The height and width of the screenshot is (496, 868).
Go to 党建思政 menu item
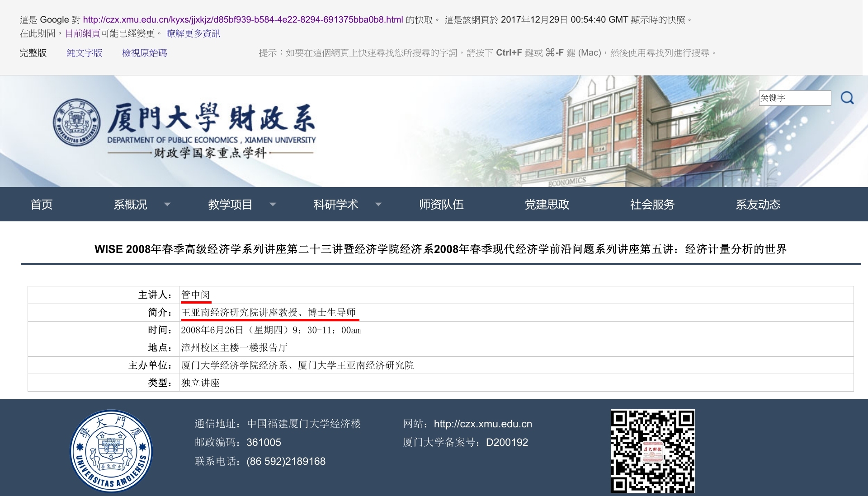coord(547,205)
